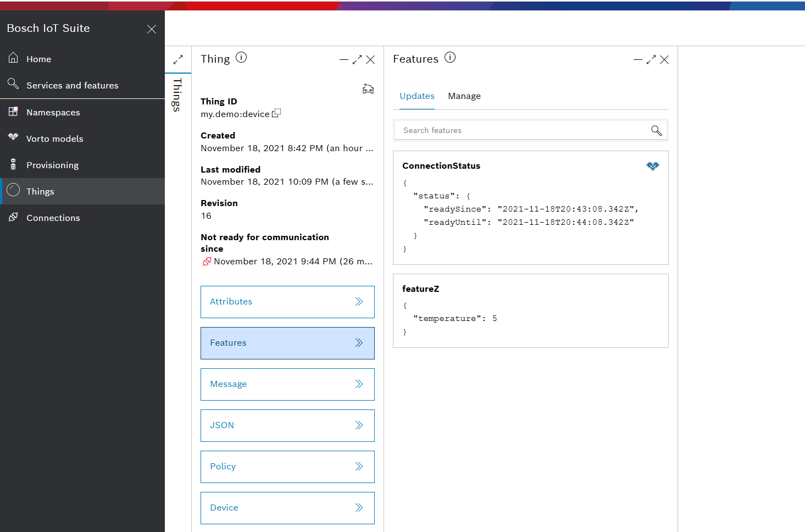Click the readyUntil timestamp value
This screenshot has height=532, width=805.
[566, 222]
